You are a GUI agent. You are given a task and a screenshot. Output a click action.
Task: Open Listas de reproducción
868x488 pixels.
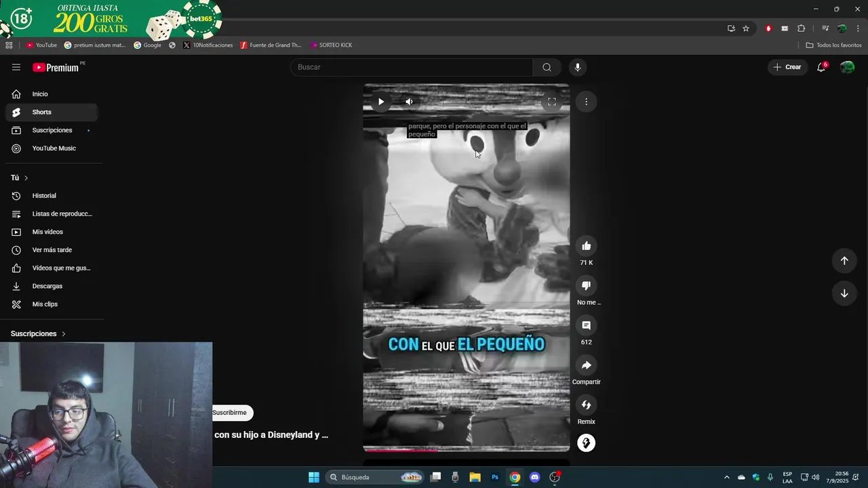pyautogui.click(x=52, y=214)
